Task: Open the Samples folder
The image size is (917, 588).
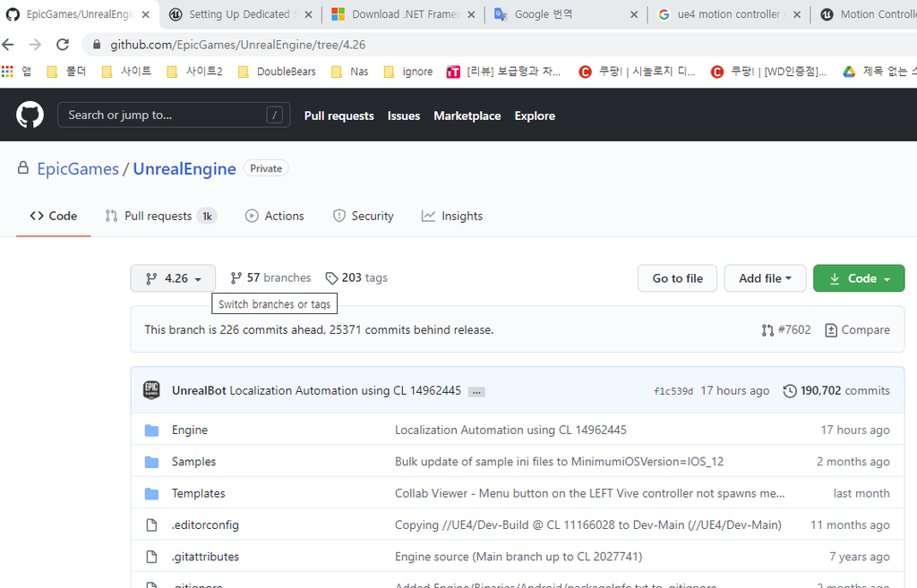Action: click(193, 462)
